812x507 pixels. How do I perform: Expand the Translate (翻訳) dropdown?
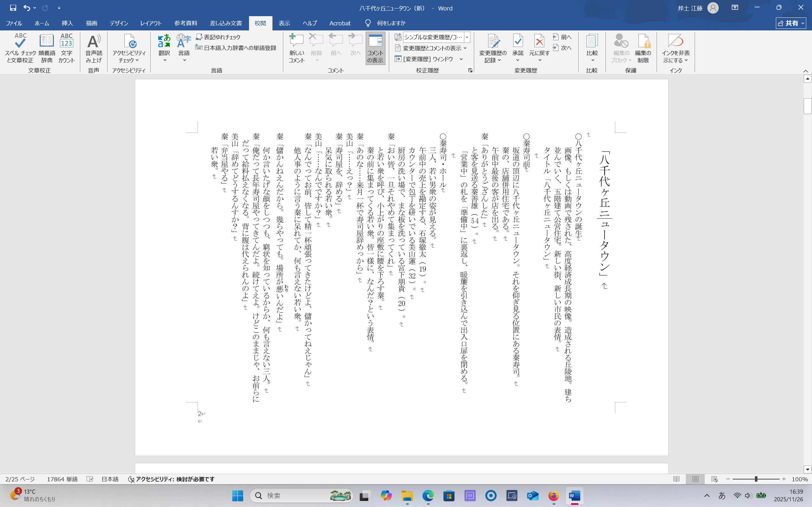(164, 60)
